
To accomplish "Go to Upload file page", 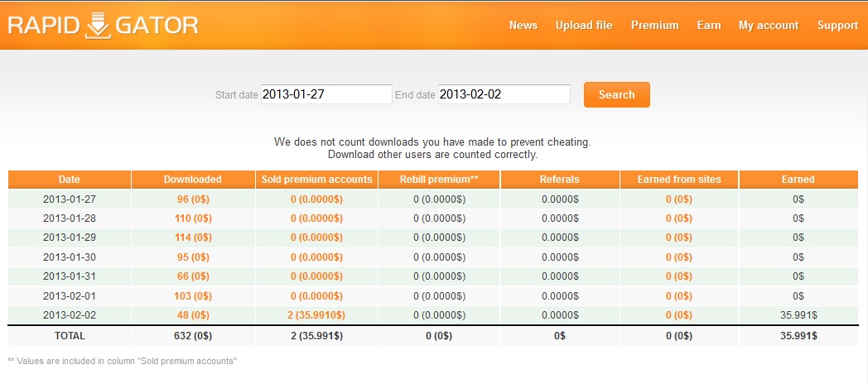I will tap(584, 25).
